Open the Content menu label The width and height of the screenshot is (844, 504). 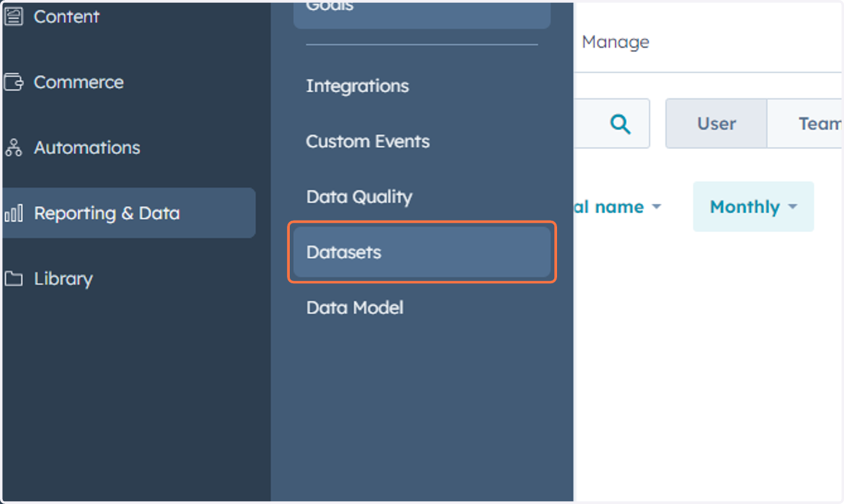click(x=67, y=17)
